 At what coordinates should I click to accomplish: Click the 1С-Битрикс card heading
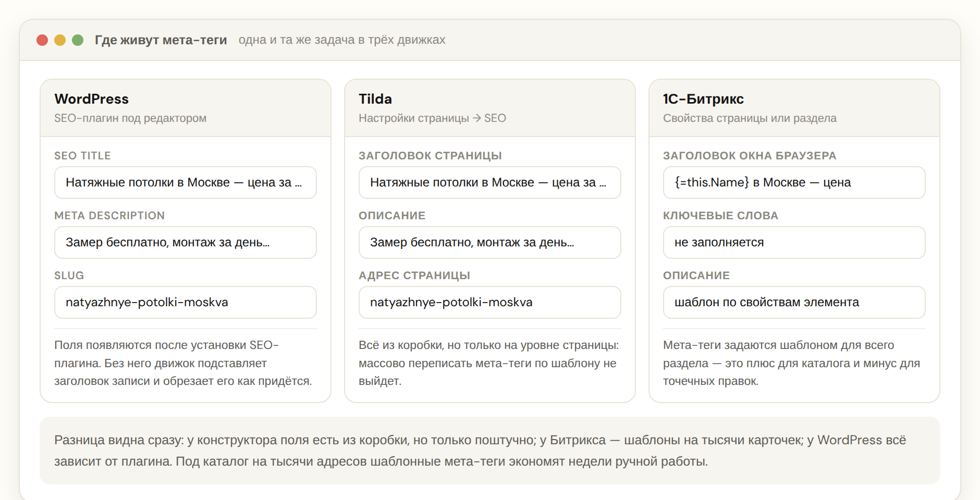703,99
